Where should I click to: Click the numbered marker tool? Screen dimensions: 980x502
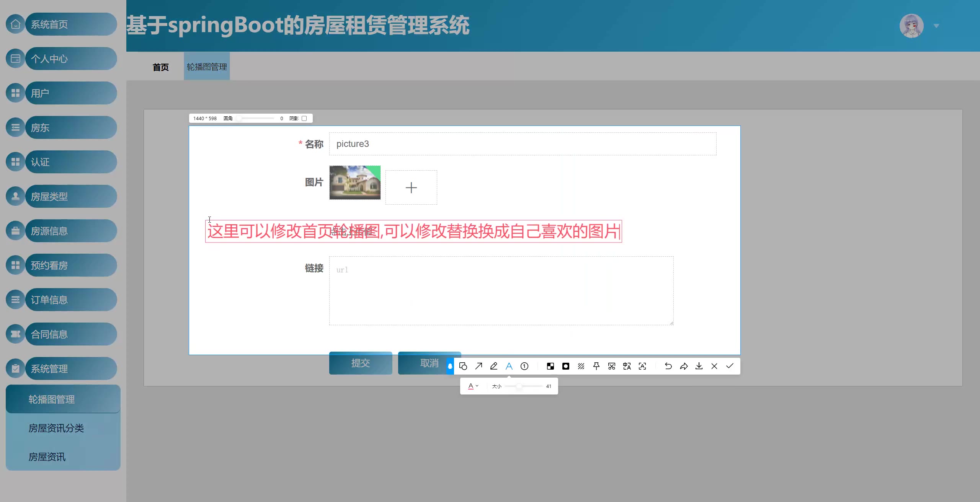(524, 366)
